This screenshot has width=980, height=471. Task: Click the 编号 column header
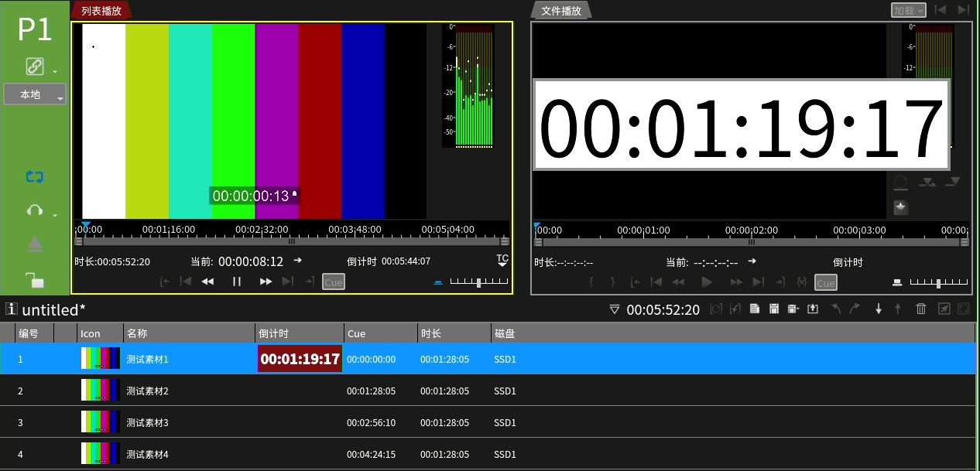click(34, 333)
